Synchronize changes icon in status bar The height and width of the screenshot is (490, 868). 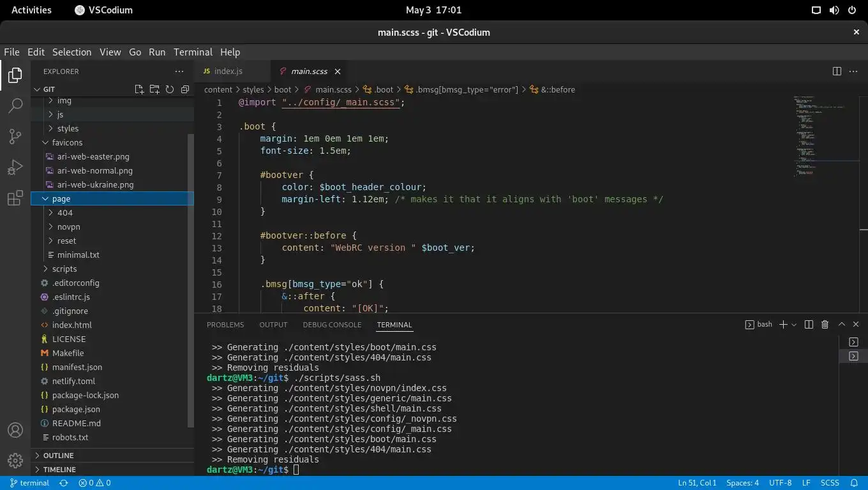point(64,483)
